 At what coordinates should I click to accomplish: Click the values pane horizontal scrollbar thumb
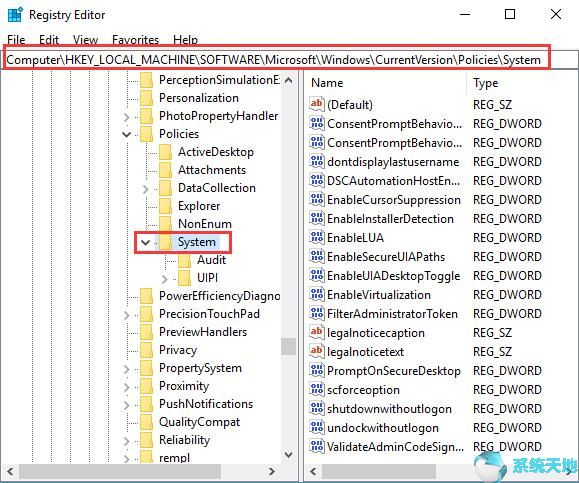coord(379,471)
